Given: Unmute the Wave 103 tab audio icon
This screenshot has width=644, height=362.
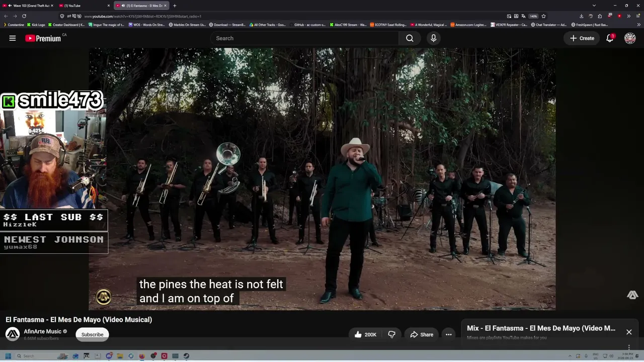Looking at the screenshot, I should (10, 6).
